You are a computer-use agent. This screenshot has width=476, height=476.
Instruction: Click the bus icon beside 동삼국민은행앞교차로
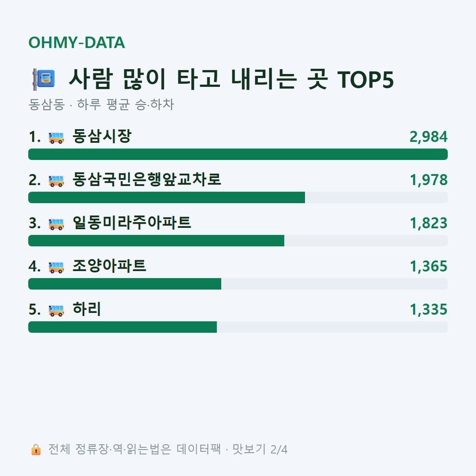(x=56, y=181)
